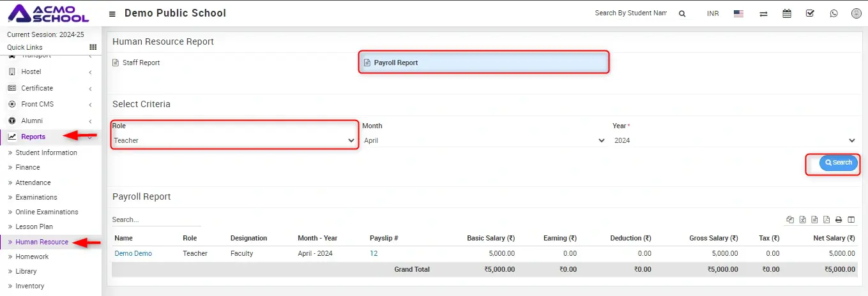Screen dimensions: 868x296
Task: Open the calendar icon in top bar
Action: 787,13
